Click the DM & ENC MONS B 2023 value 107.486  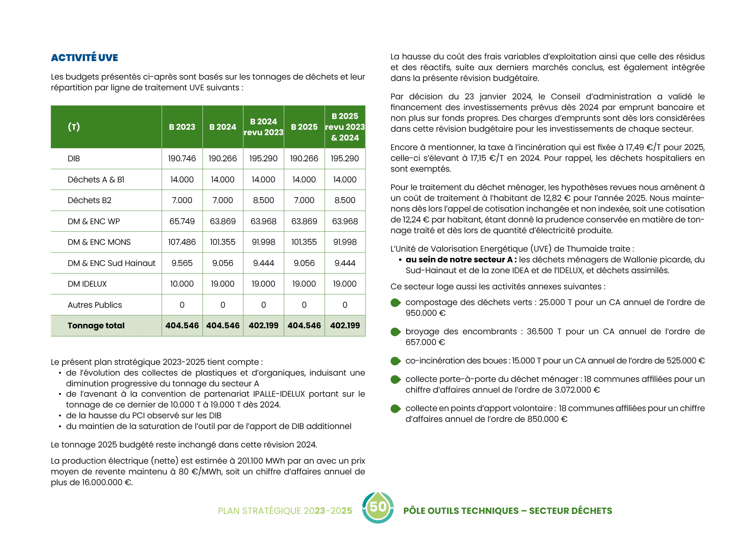[x=182, y=242]
